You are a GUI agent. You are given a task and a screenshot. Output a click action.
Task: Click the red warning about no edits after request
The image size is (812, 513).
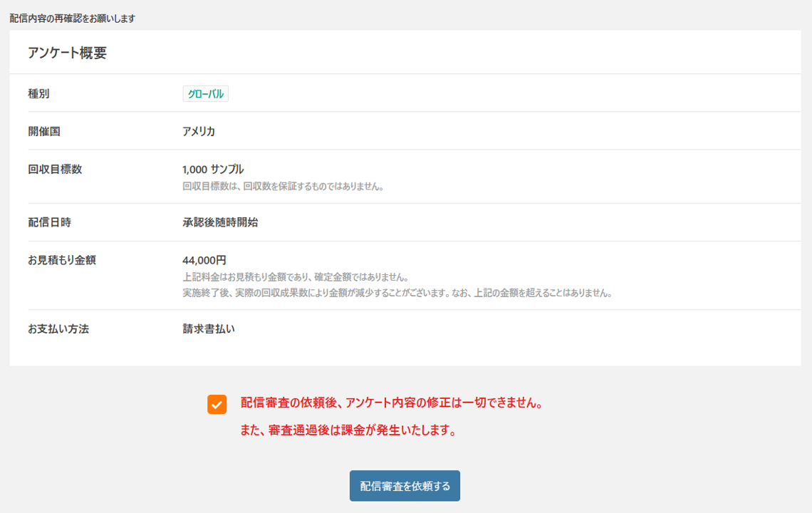pyautogui.click(x=392, y=403)
